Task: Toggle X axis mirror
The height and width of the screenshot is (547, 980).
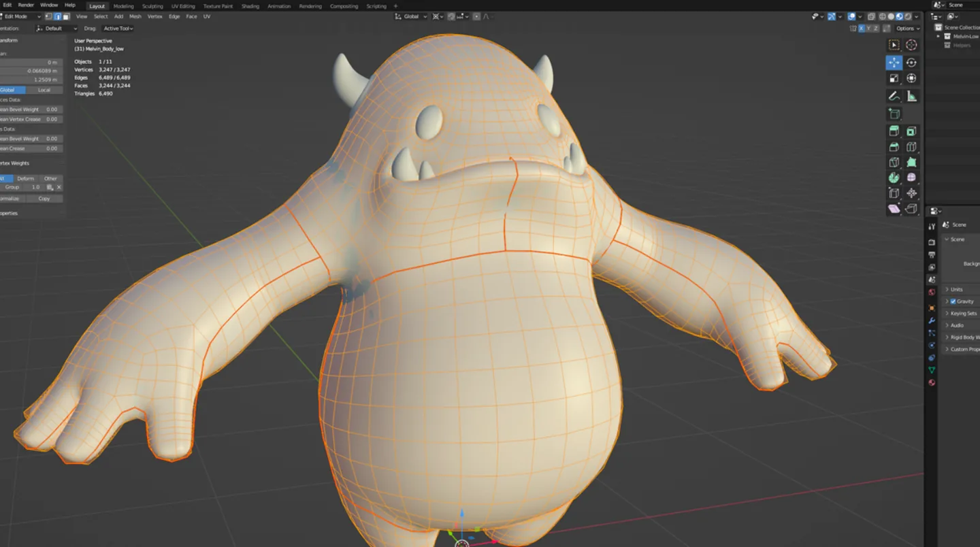Action: point(862,29)
